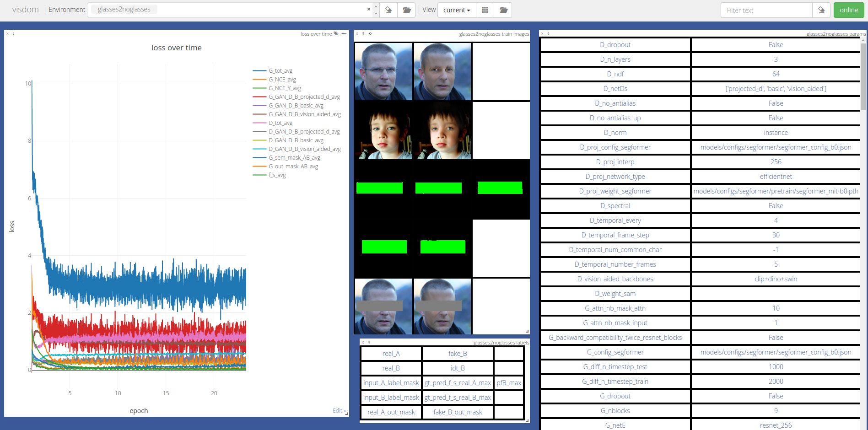This screenshot has height=430, width=868.
Task: Toggle D_GAN_D_B_vision_aided_avg legend entry
Action: click(x=297, y=149)
